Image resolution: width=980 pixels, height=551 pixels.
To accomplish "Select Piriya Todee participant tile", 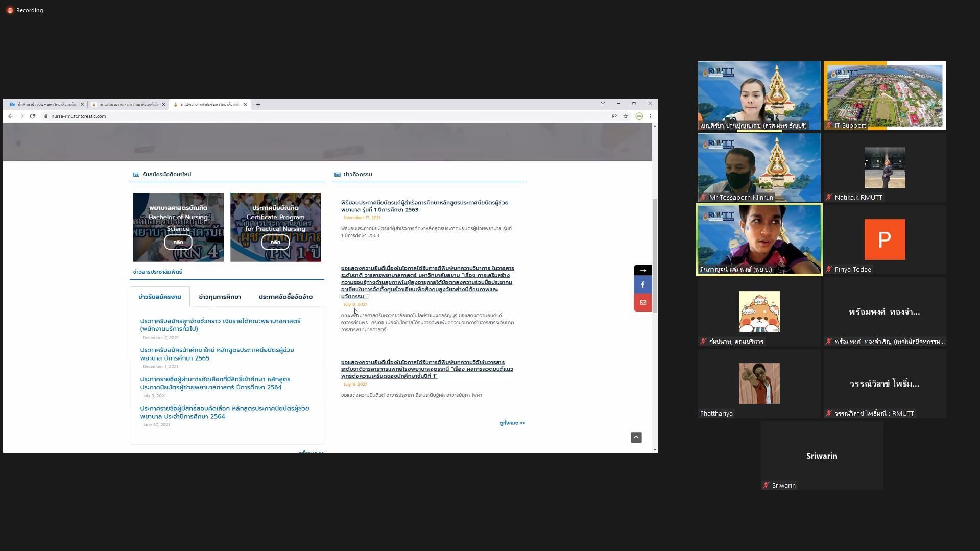I will point(885,239).
